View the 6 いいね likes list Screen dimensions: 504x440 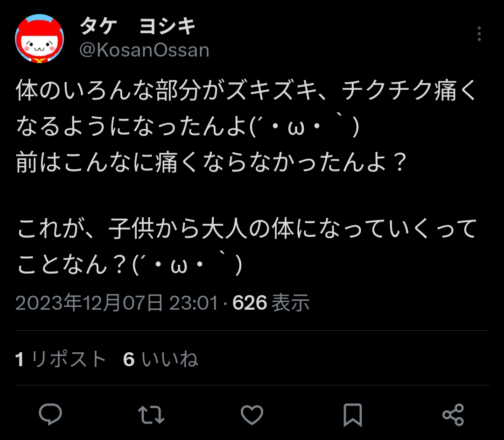pyautogui.click(x=161, y=359)
